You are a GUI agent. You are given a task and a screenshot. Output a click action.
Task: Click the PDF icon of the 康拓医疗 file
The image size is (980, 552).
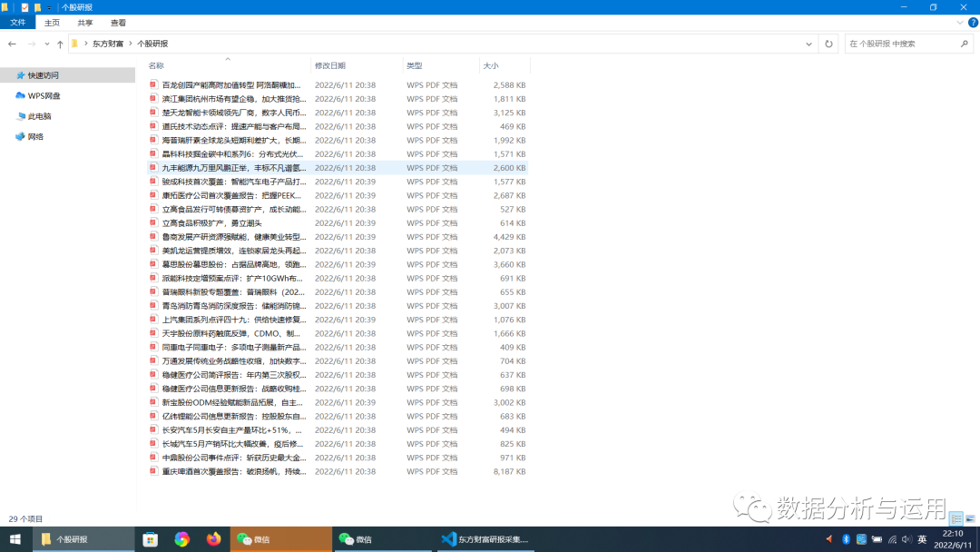[153, 195]
